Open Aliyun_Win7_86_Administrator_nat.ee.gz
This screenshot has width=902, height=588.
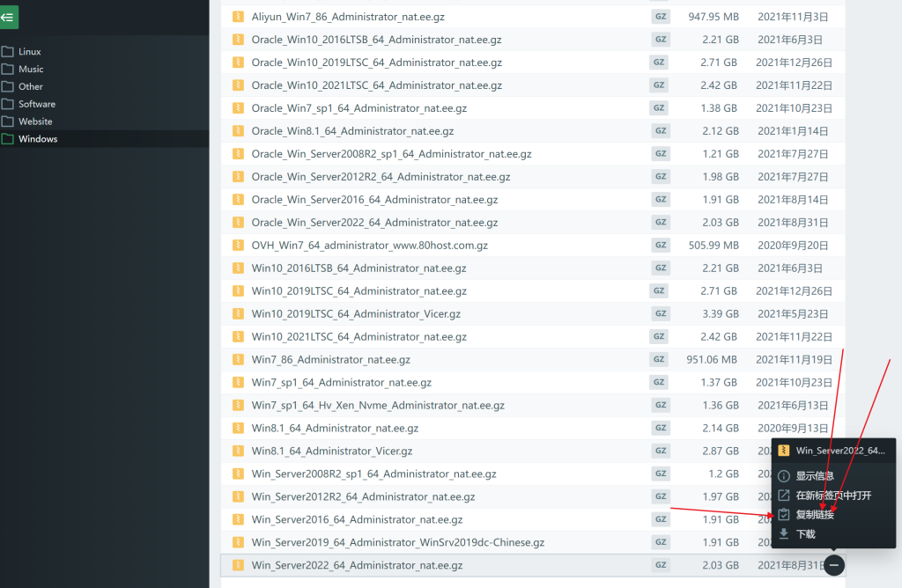[x=348, y=17]
